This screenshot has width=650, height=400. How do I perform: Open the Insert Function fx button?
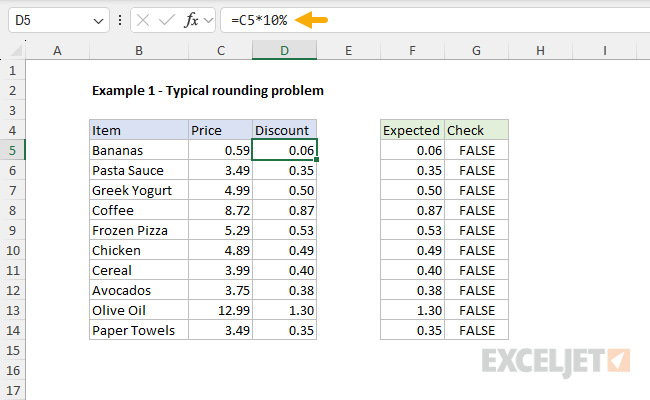pos(191,20)
